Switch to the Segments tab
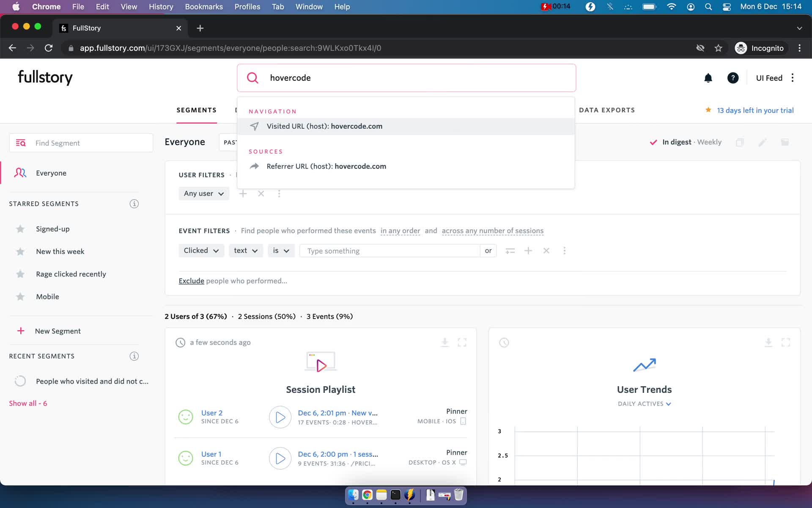 pyautogui.click(x=197, y=110)
